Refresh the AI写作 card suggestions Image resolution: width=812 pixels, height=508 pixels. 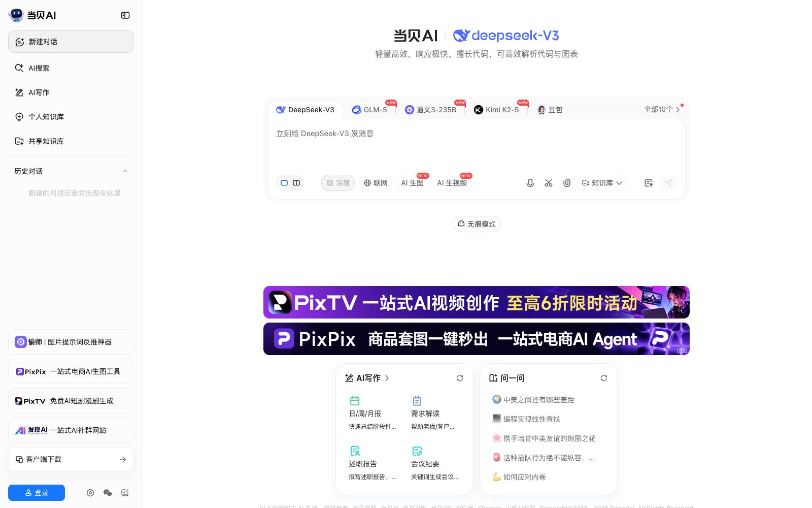460,378
